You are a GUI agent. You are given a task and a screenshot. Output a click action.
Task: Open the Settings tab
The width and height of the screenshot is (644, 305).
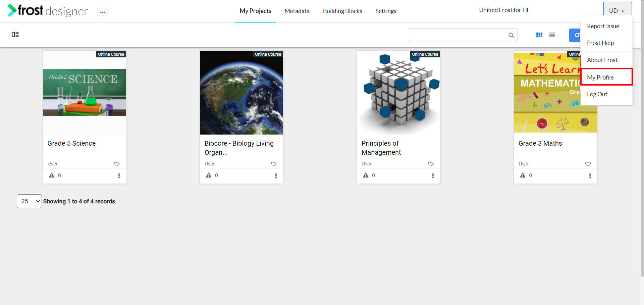tap(386, 11)
